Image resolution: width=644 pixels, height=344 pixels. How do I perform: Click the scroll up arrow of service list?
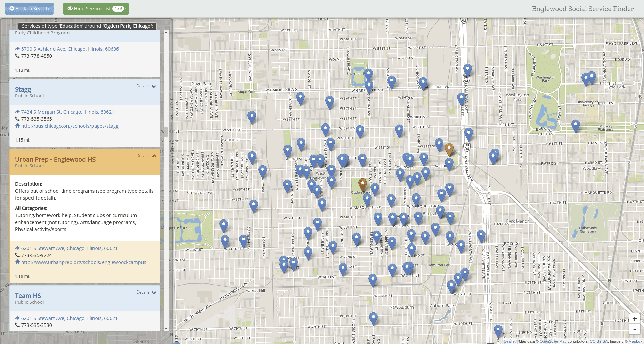click(x=166, y=32)
